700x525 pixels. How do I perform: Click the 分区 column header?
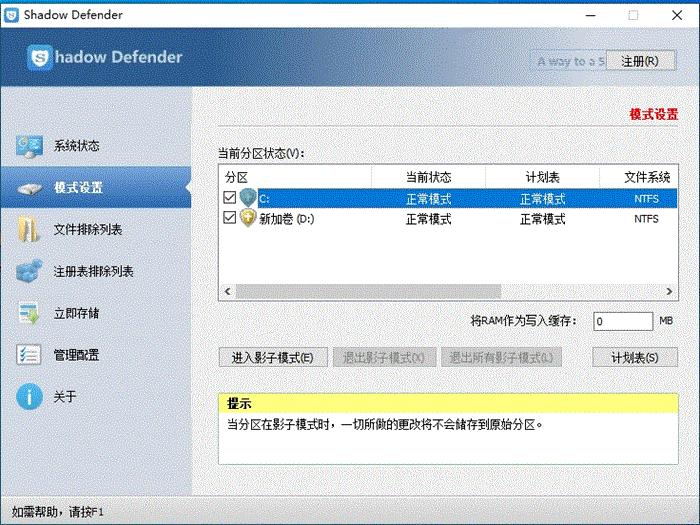295,177
